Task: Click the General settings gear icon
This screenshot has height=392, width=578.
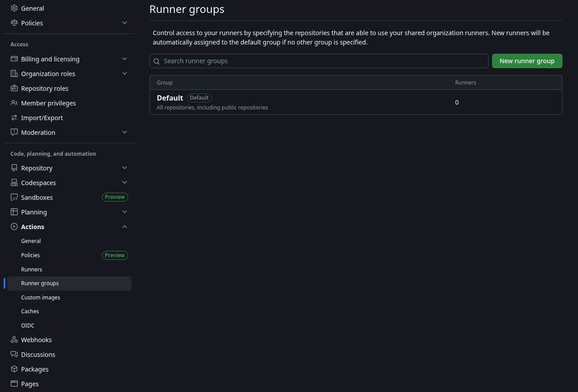Action: [x=14, y=8]
